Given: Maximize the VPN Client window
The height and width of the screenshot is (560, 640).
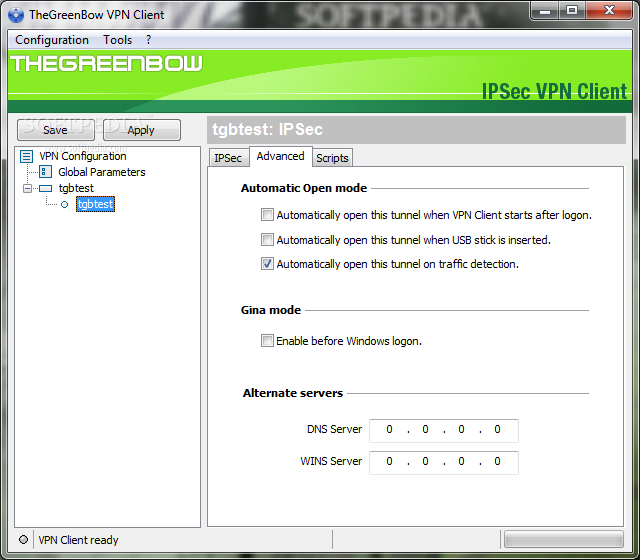Looking at the screenshot, I should point(572,11).
